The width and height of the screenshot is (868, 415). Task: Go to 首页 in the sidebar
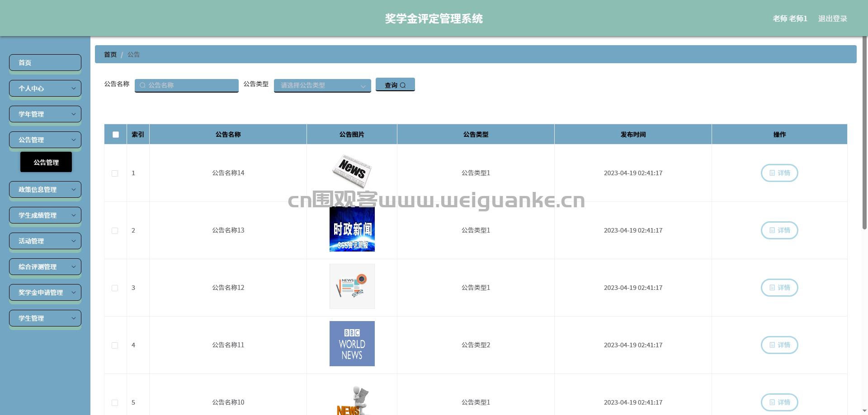tap(45, 63)
